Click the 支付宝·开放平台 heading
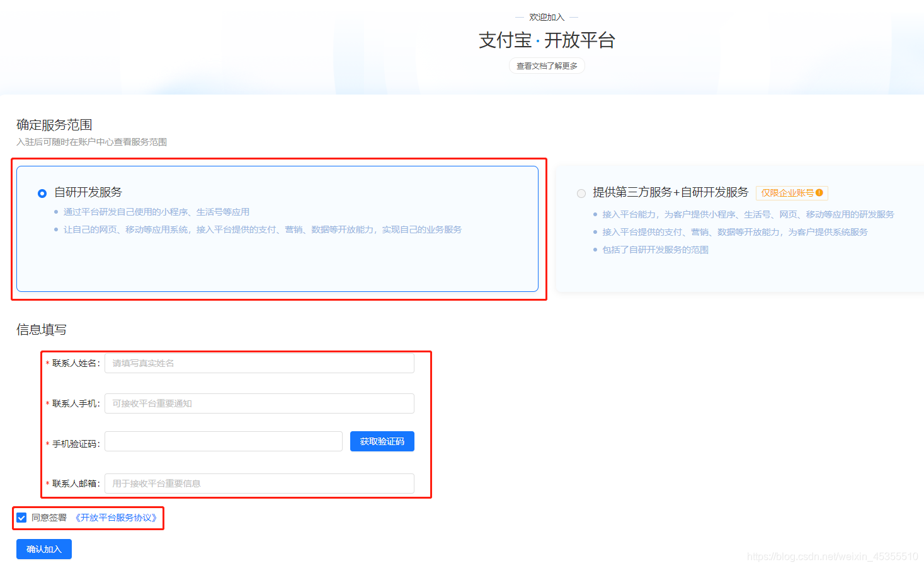 [547, 40]
